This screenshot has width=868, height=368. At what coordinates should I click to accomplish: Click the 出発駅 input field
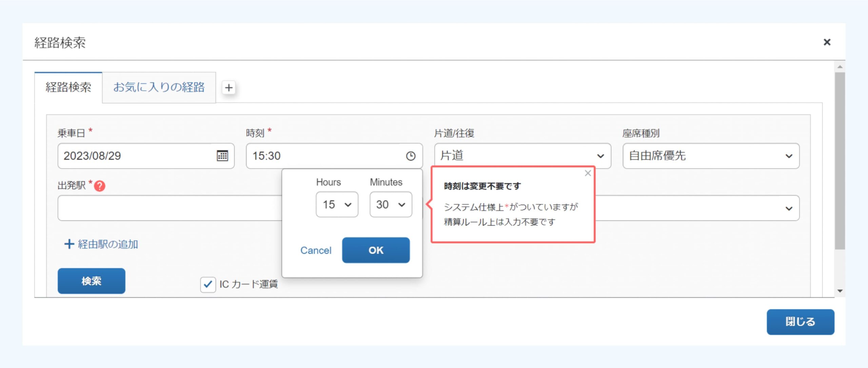tap(170, 208)
